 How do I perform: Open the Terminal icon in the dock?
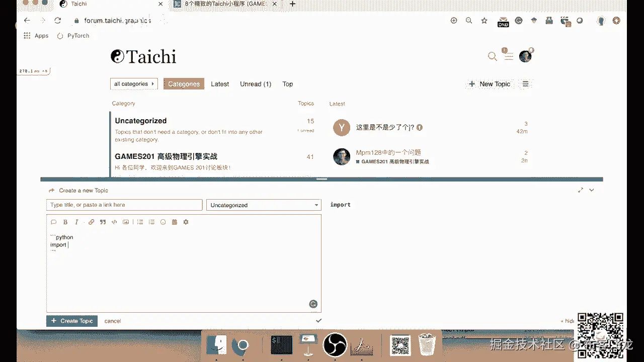[281, 345]
